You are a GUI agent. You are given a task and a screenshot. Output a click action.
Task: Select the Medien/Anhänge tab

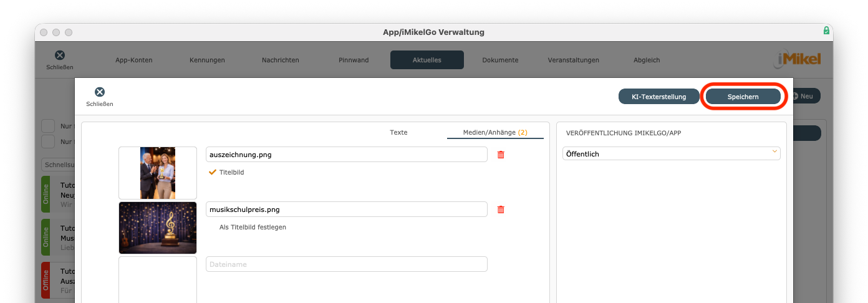494,132
